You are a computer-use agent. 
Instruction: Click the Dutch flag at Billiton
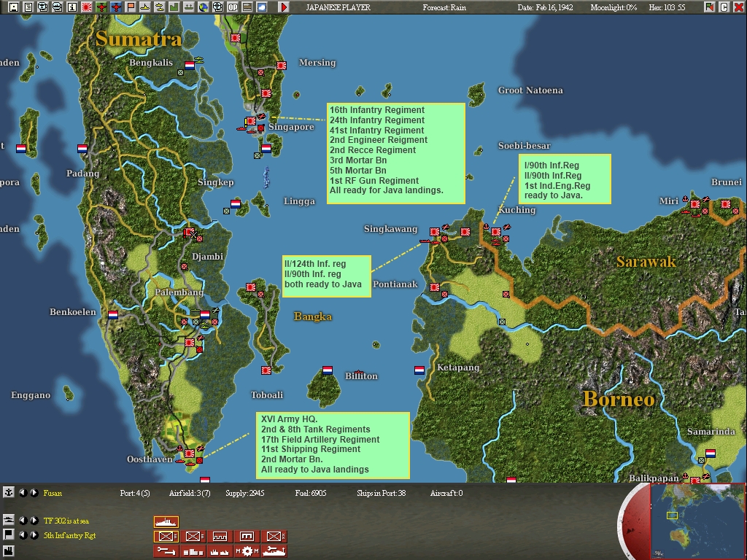[328, 370]
